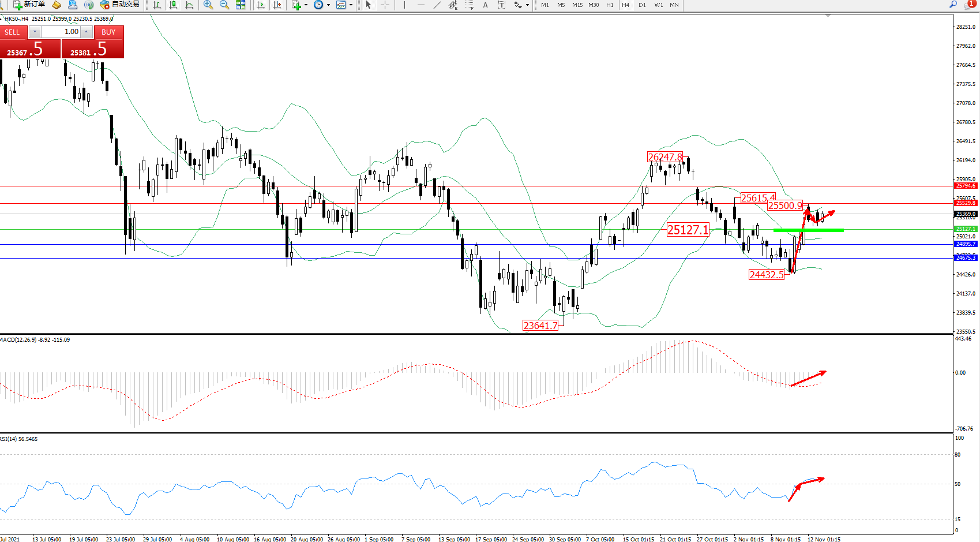Switch to the M15 timeframe
The image size is (980, 542).
tap(577, 5)
